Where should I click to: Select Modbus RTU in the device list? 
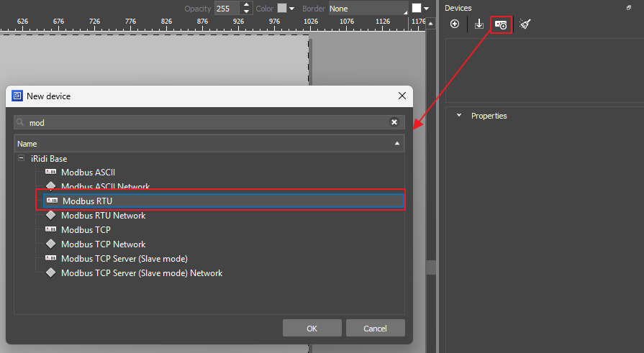(x=87, y=201)
